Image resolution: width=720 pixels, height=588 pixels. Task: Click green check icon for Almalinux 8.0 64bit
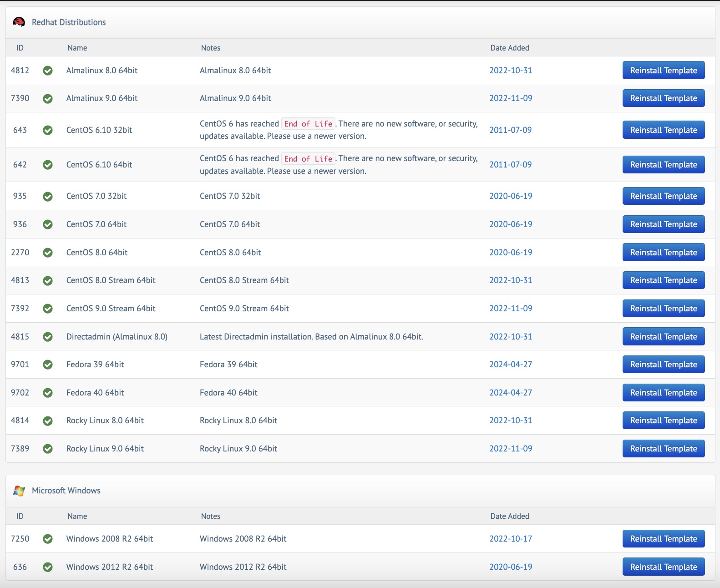(x=48, y=71)
